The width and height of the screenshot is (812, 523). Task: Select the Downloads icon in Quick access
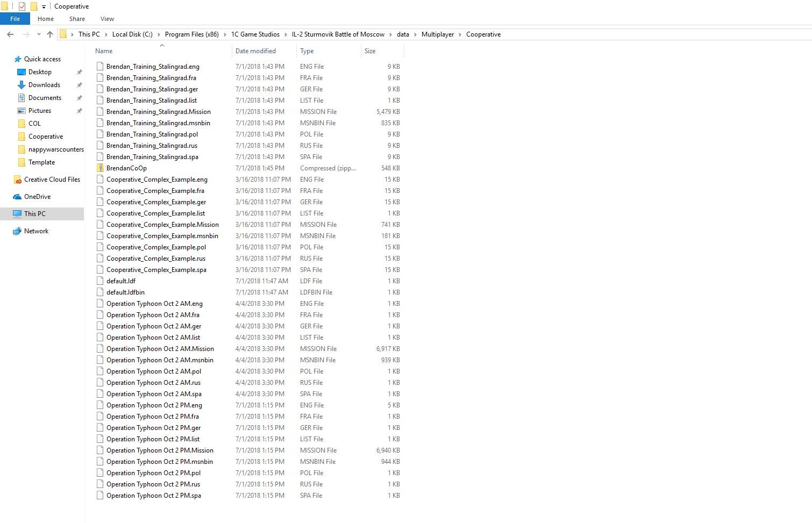point(22,85)
